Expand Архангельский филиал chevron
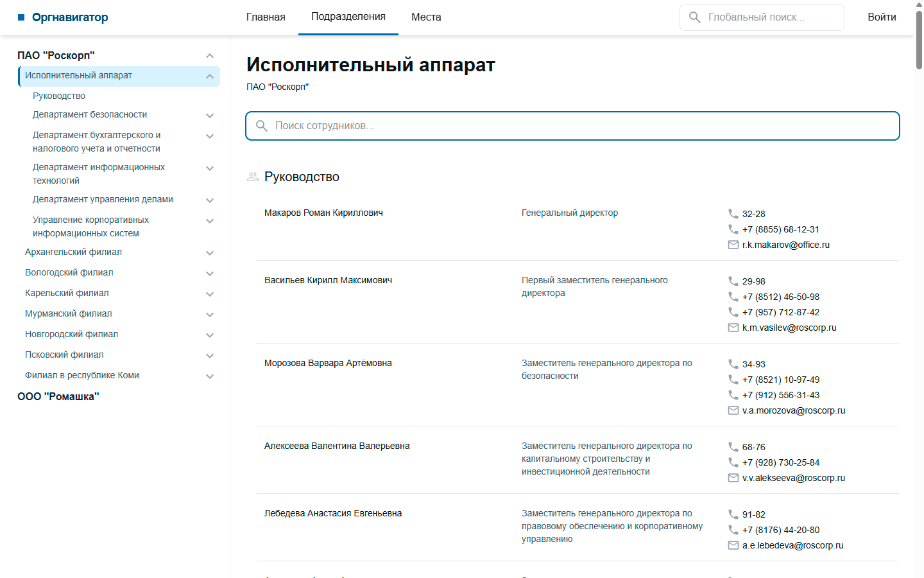Viewport: 924px width, 578px height. (210, 253)
